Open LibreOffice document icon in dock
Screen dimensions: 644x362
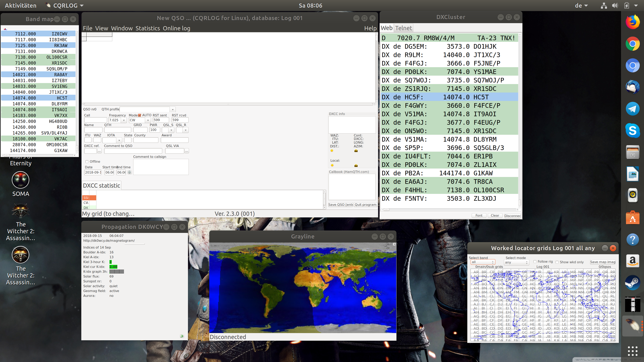[633, 174]
